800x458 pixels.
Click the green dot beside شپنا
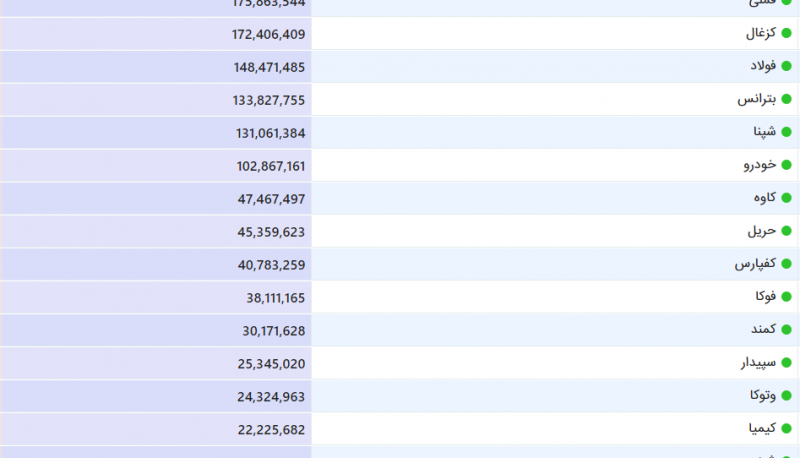click(x=786, y=132)
